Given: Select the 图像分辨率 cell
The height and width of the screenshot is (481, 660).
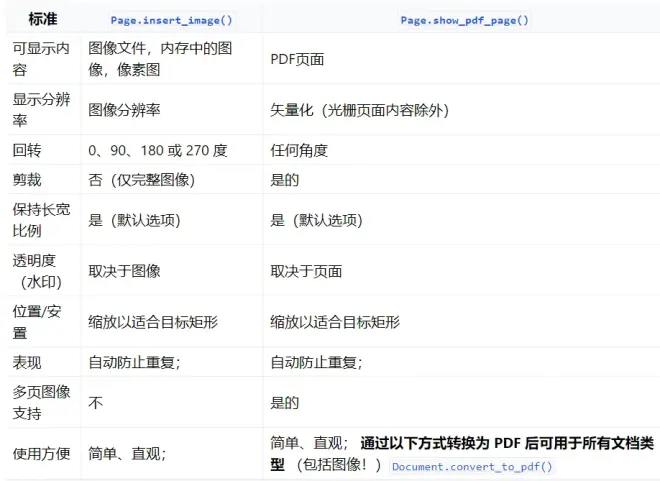Looking at the screenshot, I should coord(124,110).
